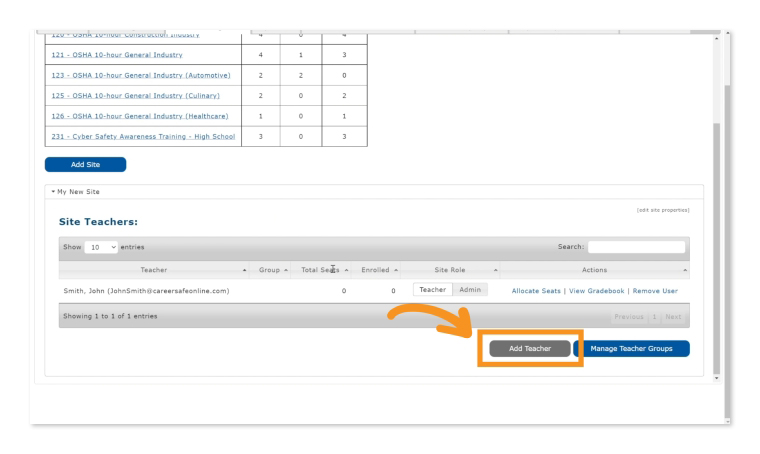Open Manage Teacher Groups
The width and height of the screenshot is (760, 454).
tap(632, 348)
